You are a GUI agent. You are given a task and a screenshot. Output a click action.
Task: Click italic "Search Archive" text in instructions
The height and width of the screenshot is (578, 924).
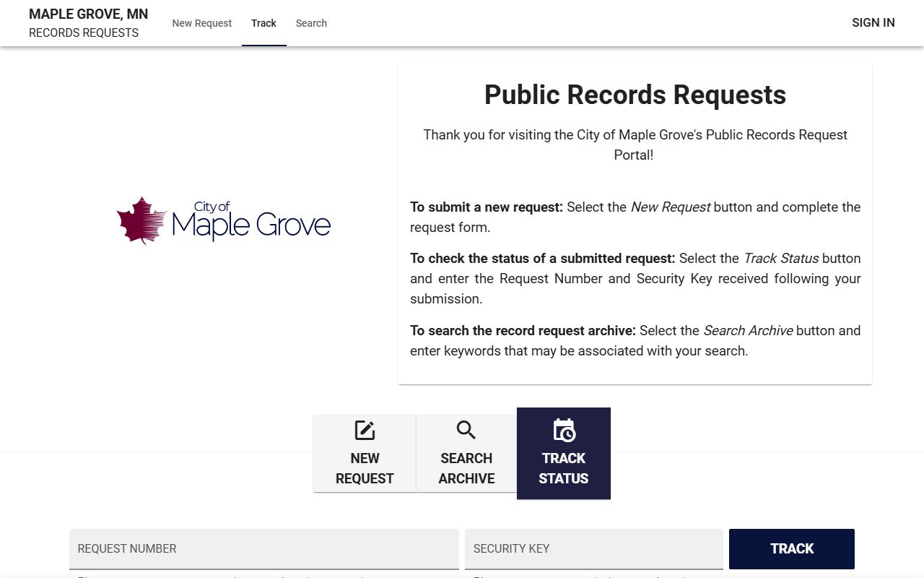748,330
